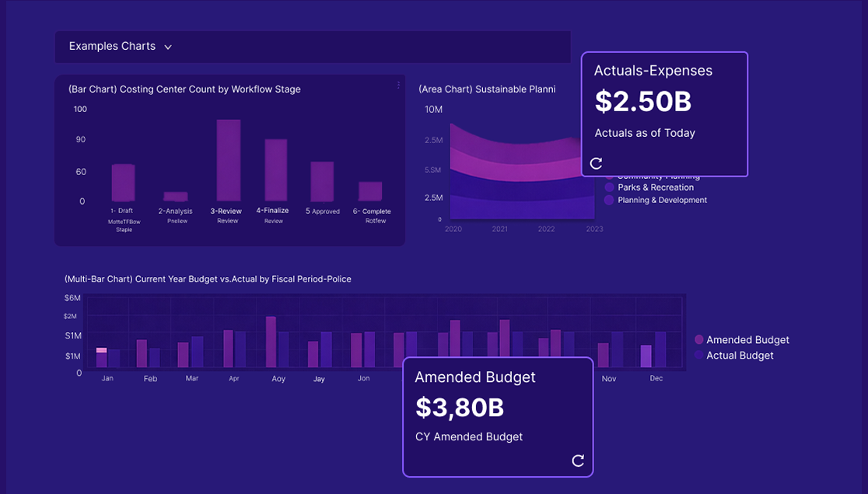
Task: Click the $3,80B Amended Budget value
Action: click(459, 408)
